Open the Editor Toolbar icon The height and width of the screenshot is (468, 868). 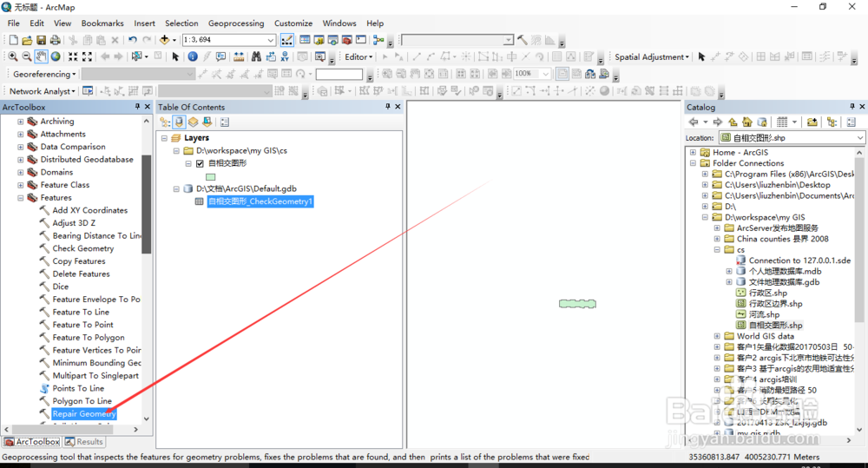coord(286,40)
